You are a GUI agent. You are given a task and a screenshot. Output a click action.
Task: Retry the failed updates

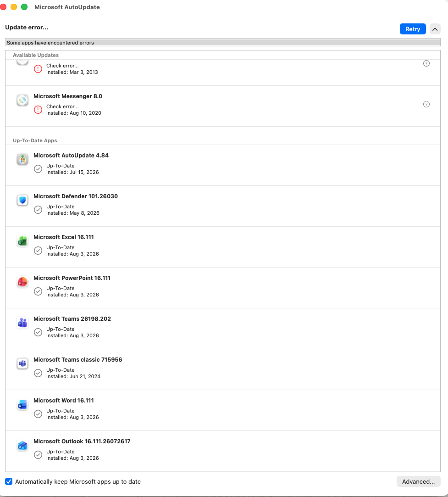[x=413, y=29]
